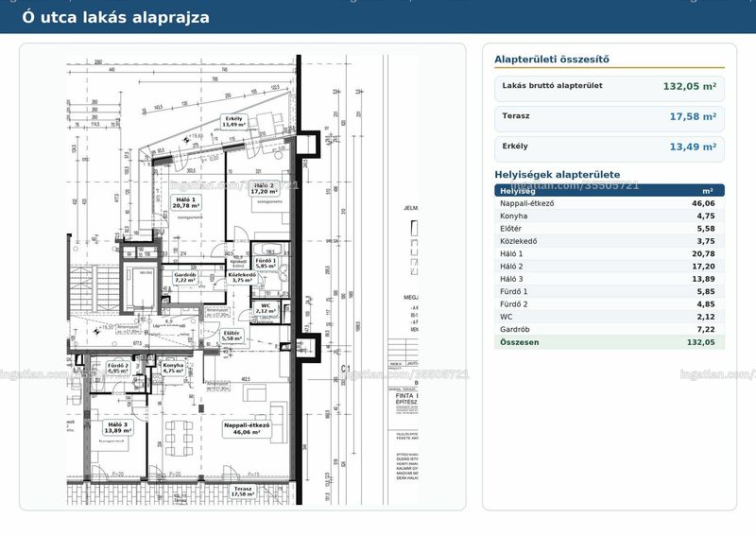This screenshot has width=756, height=536.
Task: Click the 'Előtér 5,58 m²' plan label
Action: pyautogui.click(x=232, y=336)
